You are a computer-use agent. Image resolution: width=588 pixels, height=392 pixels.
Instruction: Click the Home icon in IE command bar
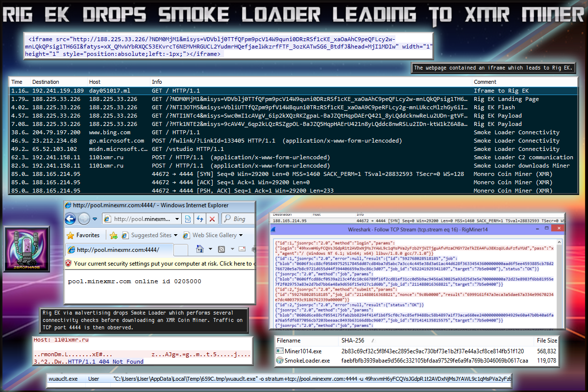tap(200, 249)
